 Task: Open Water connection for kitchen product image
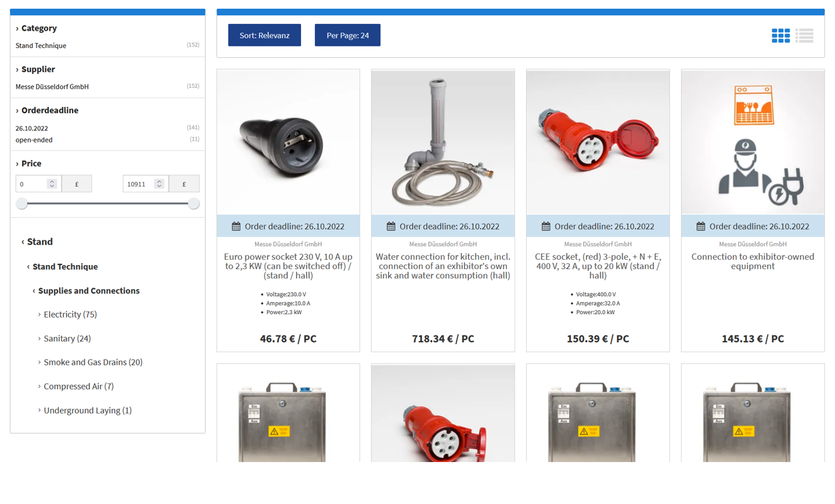click(x=443, y=142)
